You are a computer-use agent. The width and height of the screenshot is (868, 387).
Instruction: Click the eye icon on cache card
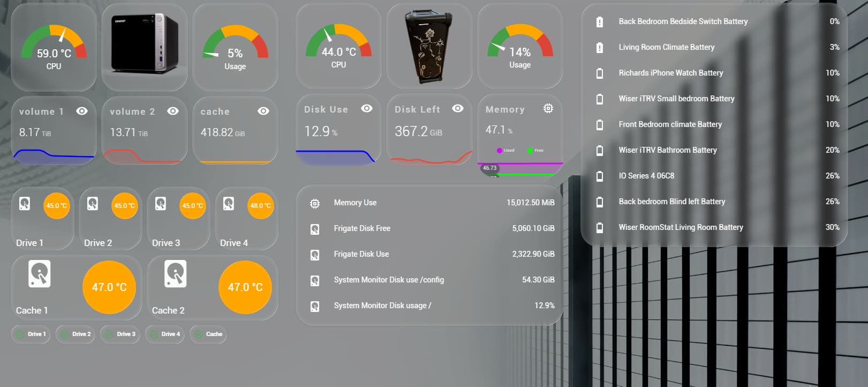click(263, 111)
